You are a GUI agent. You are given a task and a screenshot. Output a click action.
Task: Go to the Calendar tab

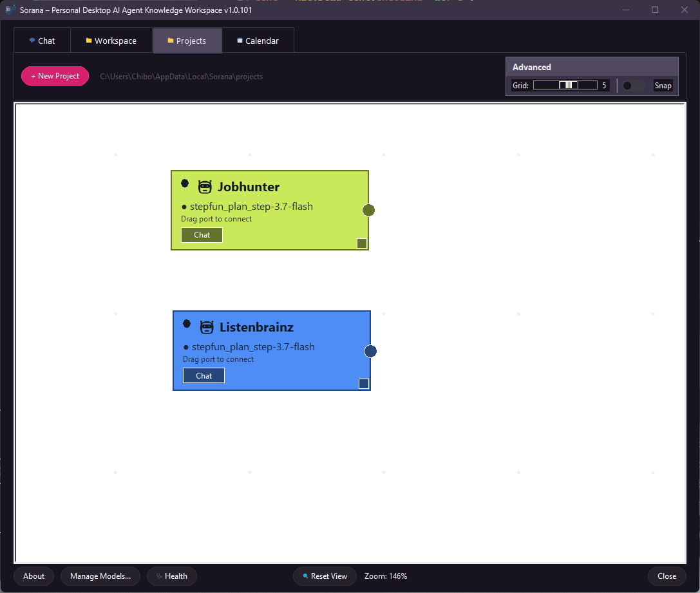[258, 41]
